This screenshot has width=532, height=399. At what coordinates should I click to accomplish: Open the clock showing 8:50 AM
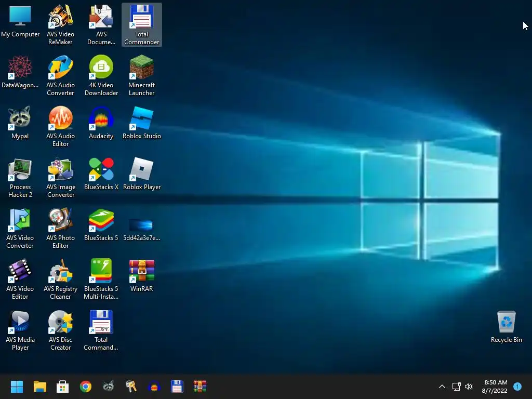pyautogui.click(x=495, y=387)
